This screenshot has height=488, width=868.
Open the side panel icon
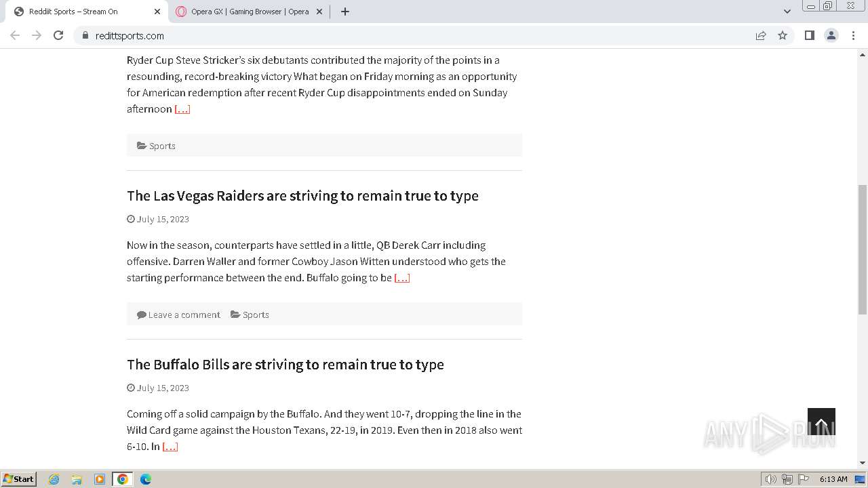click(809, 35)
